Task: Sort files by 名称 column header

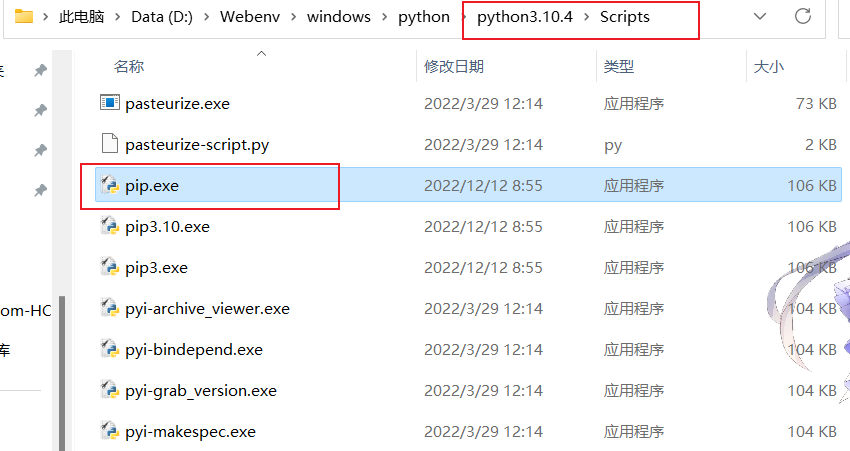Action: [x=129, y=66]
